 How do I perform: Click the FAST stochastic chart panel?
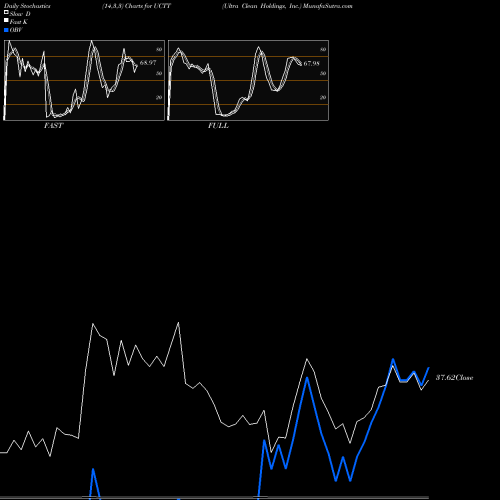[x=84, y=80]
